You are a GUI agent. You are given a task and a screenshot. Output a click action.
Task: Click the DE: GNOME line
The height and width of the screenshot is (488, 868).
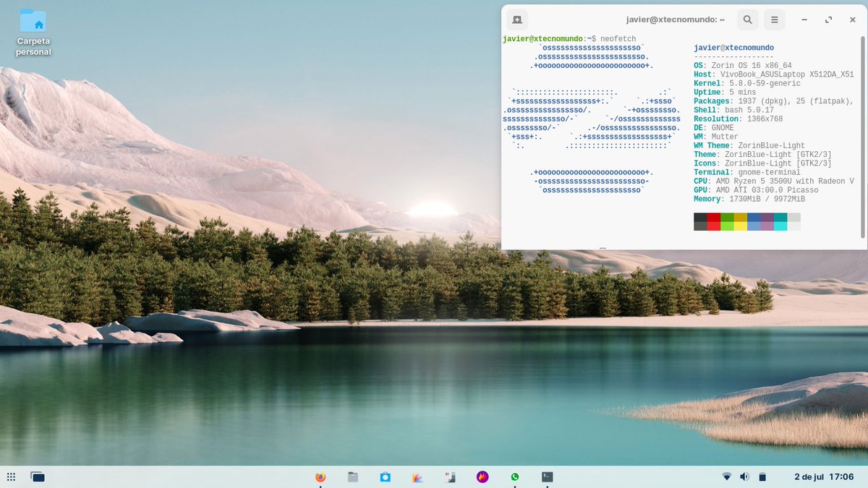tap(714, 128)
